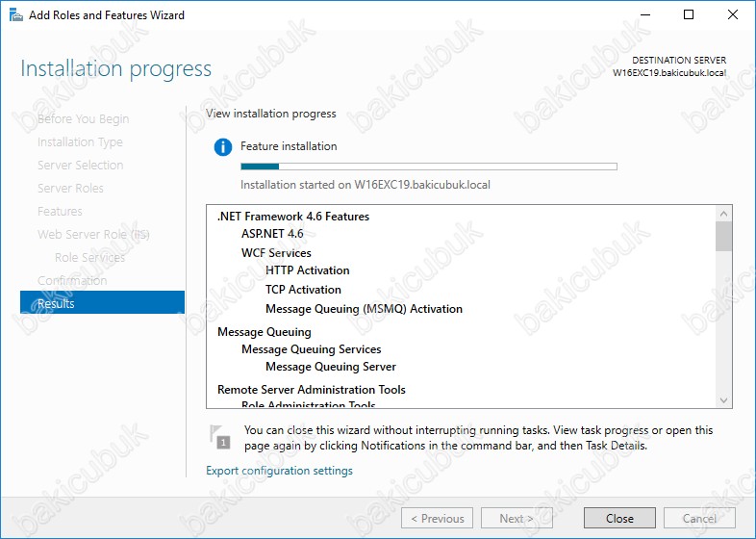Viewport: 756px width, 539px height.
Task: Click the '.NET Framework 4.6 Features' entry
Action: pos(293,217)
